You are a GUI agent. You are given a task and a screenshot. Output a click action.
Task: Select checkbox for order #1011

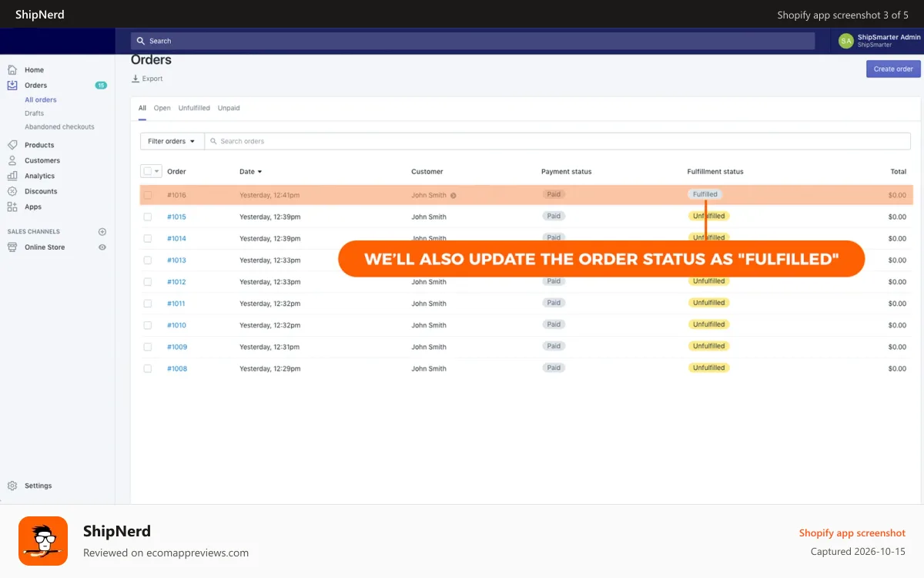click(147, 304)
